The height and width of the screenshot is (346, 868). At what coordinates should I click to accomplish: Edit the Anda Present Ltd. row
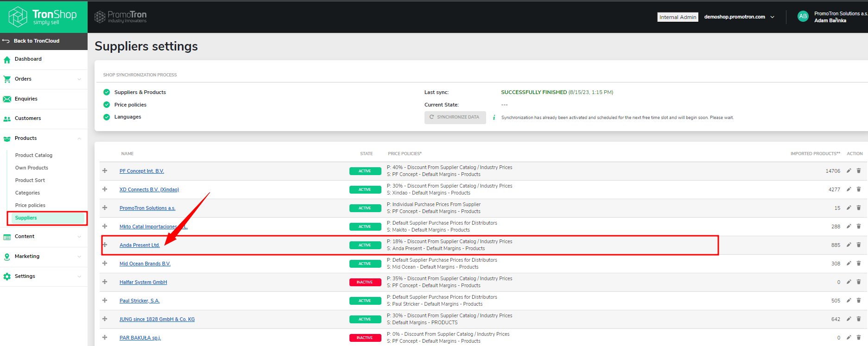point(849,245)
